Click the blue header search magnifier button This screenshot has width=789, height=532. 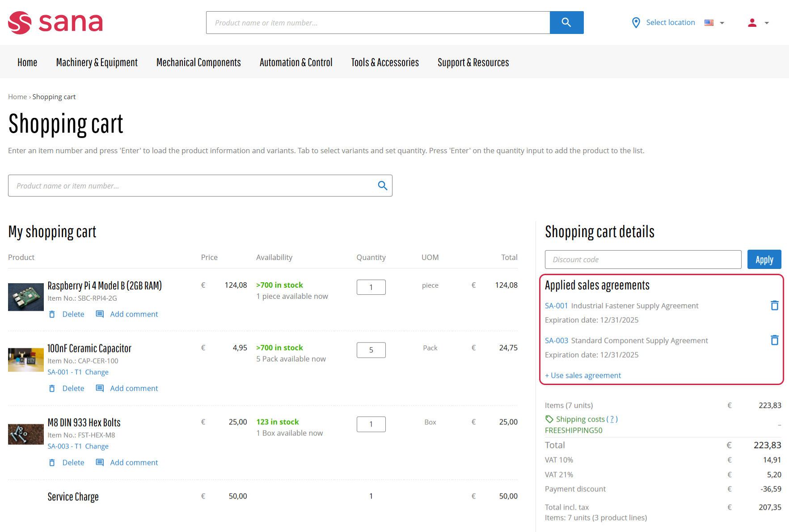coord(566,22)
